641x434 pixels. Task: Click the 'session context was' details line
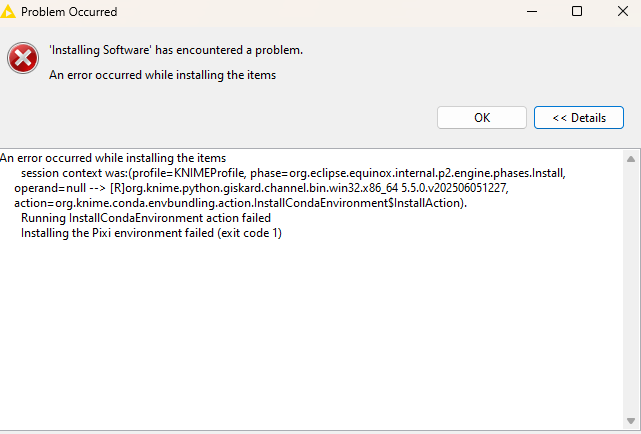[x=293, y=173]
